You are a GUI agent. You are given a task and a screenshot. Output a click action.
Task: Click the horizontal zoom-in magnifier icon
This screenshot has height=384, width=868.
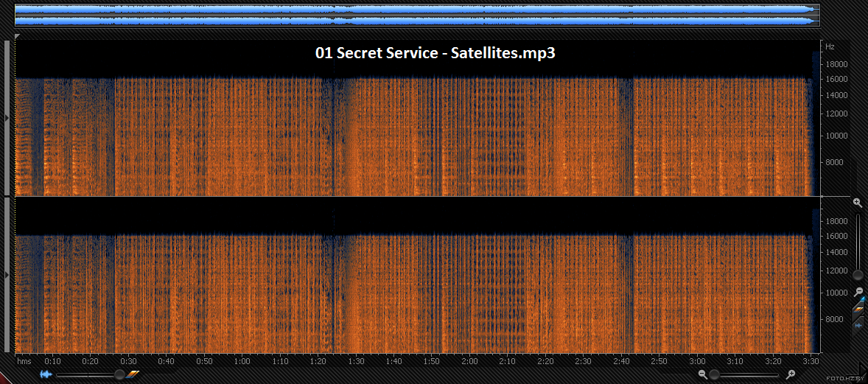791,374
